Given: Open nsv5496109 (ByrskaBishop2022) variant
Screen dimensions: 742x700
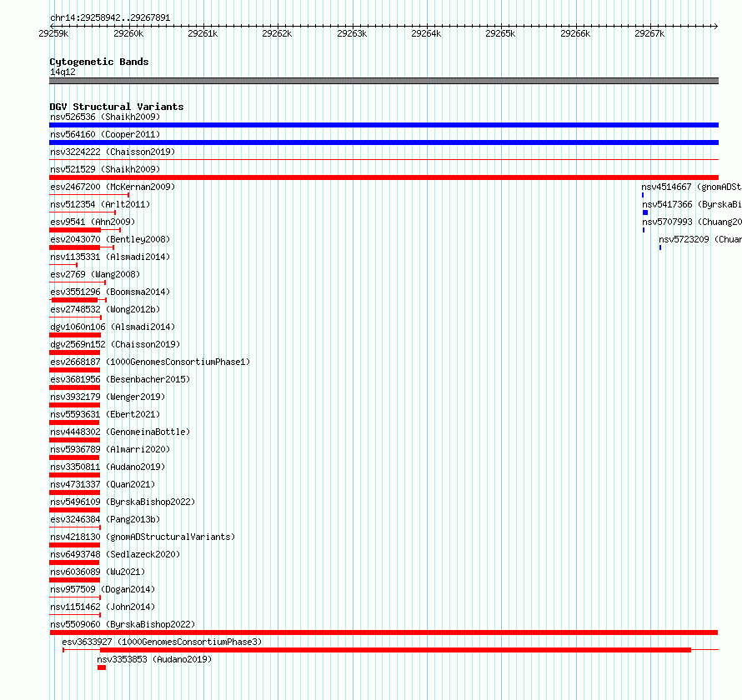Looking at the screenshot, I should coord(123,502).
